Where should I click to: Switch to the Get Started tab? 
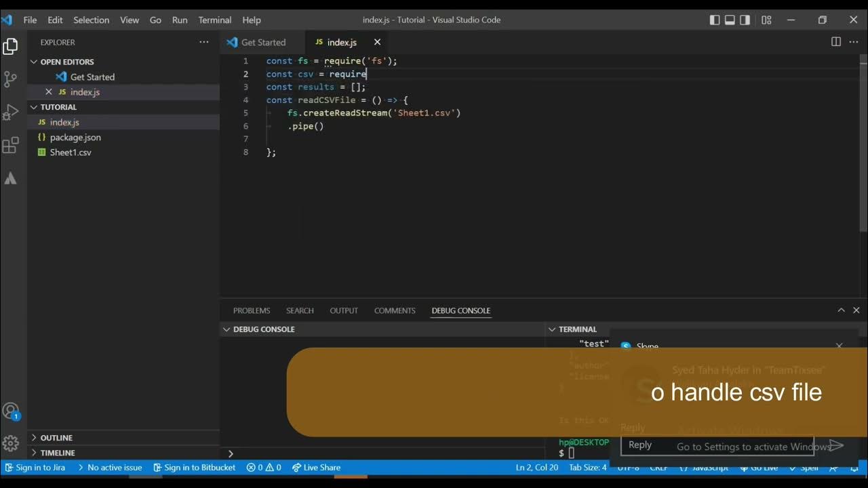tap(262, 42)
